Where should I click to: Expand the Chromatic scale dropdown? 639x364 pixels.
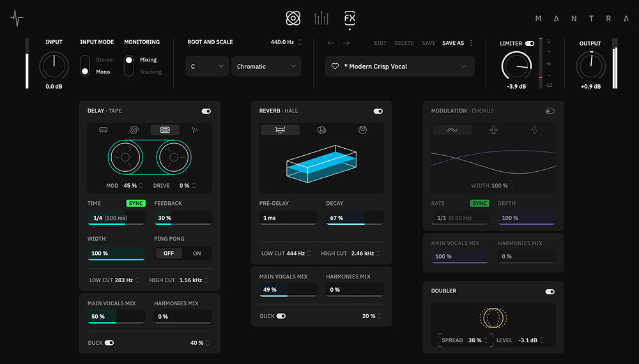point(266,66)
